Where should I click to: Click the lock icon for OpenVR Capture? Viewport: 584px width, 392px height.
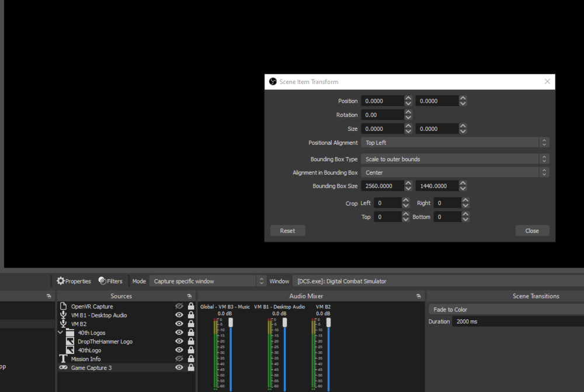pyautogui.click(x=191, y=306)
